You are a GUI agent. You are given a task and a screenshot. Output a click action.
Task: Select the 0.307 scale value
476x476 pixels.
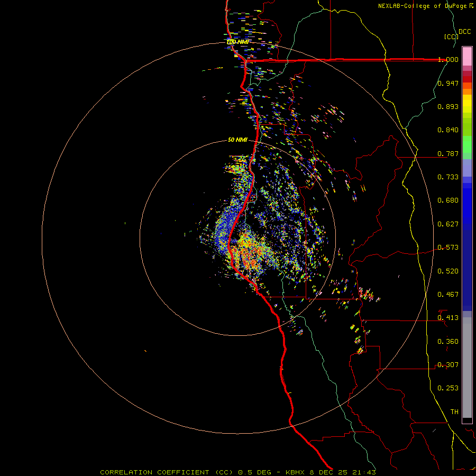click(x=448, y=365)
